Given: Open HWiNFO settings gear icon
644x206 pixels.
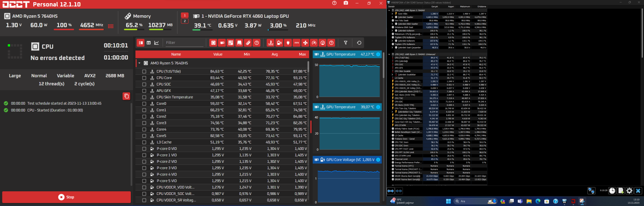Looking at the screenshot, I should (630, 191).
